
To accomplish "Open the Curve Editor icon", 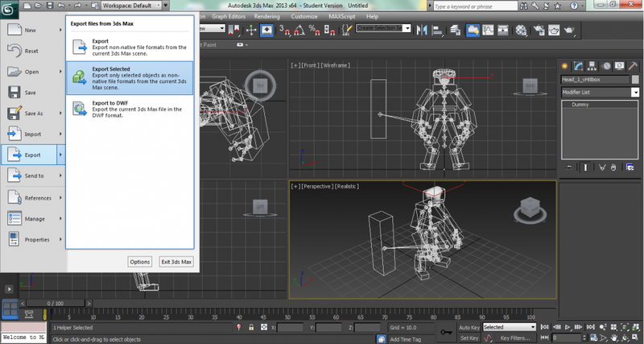I will (x=488, y=30).
